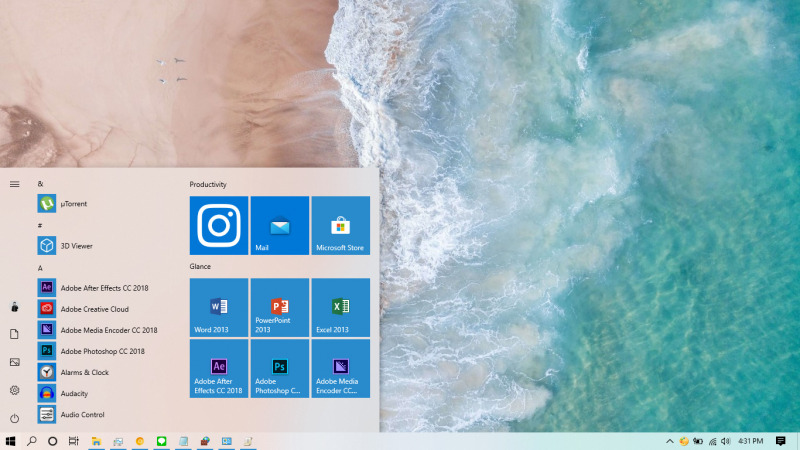Open Task View on the taskbar

(x=73, y=441)
